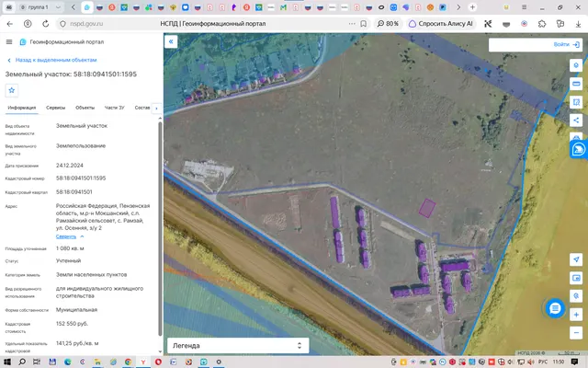Click the ruler measurement tool icon
Screen dimensions: 588x368
tap(576, 84)
